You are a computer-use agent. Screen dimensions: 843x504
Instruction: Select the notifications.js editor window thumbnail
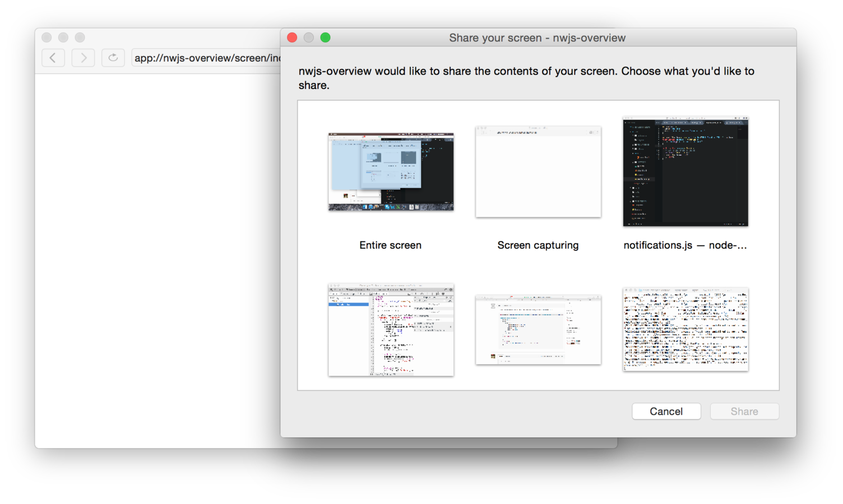coord(685,171)
